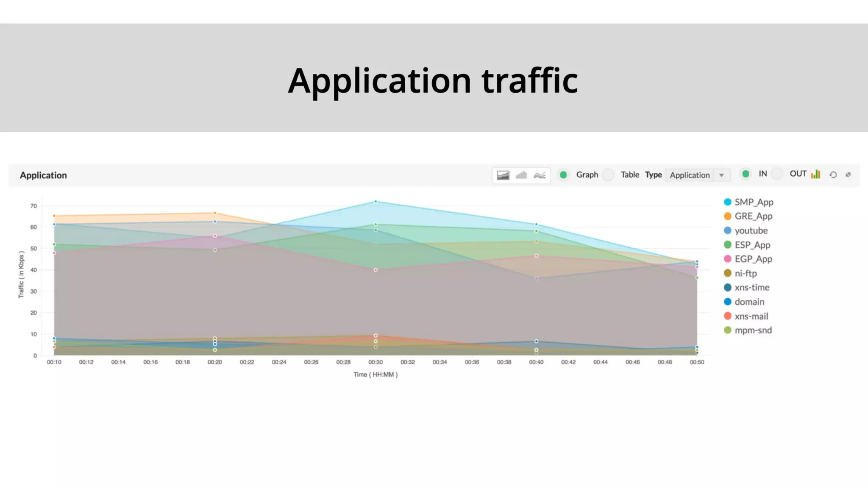
Task: Click GRE_App data point at 00:20
Action: 215,213
